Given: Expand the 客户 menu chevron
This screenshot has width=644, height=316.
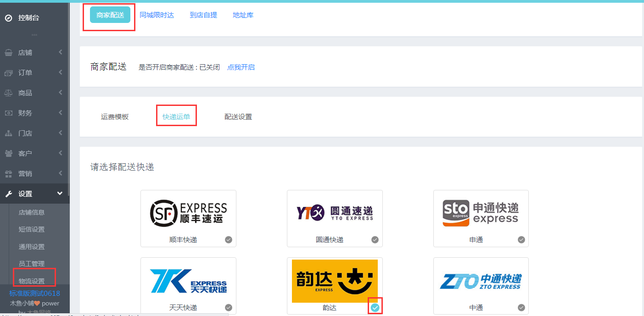Looking at the screenshot, I should coord(61,154).
